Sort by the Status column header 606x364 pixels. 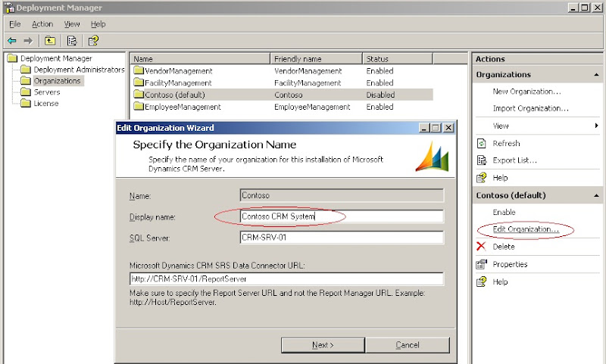(397, 59)
